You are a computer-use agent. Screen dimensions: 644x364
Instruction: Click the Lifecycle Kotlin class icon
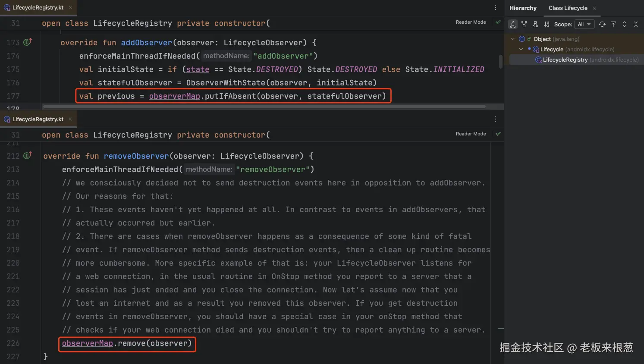pos(536,49)
